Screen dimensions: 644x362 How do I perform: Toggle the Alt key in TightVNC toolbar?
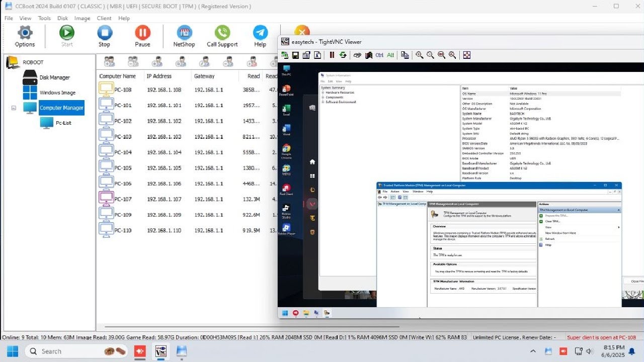pyautogui.click(x=390, y=55)
